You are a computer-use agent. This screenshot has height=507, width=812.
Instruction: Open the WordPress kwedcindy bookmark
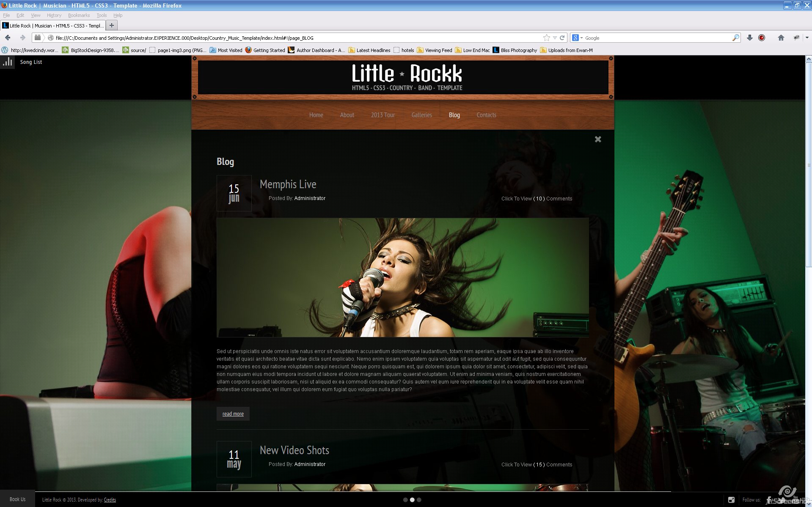pyautogui.click(x=30, y=50)
